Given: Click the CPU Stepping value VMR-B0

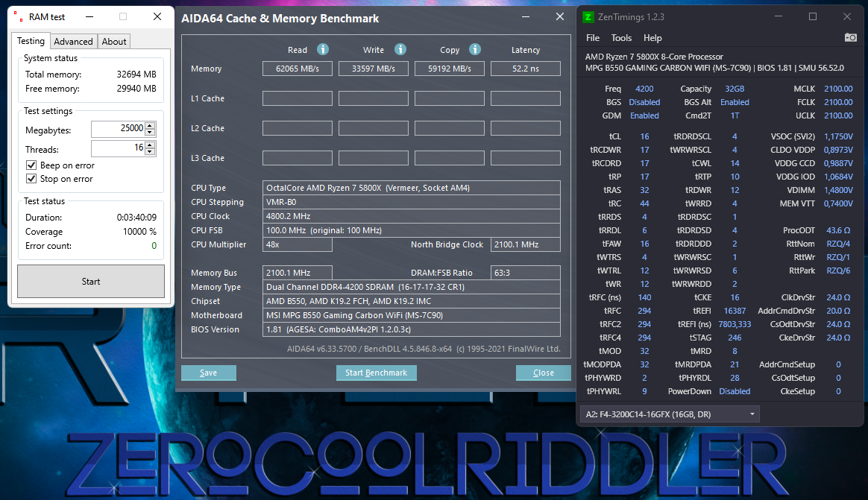Looking at the screenshot, I should click(412, 202).
